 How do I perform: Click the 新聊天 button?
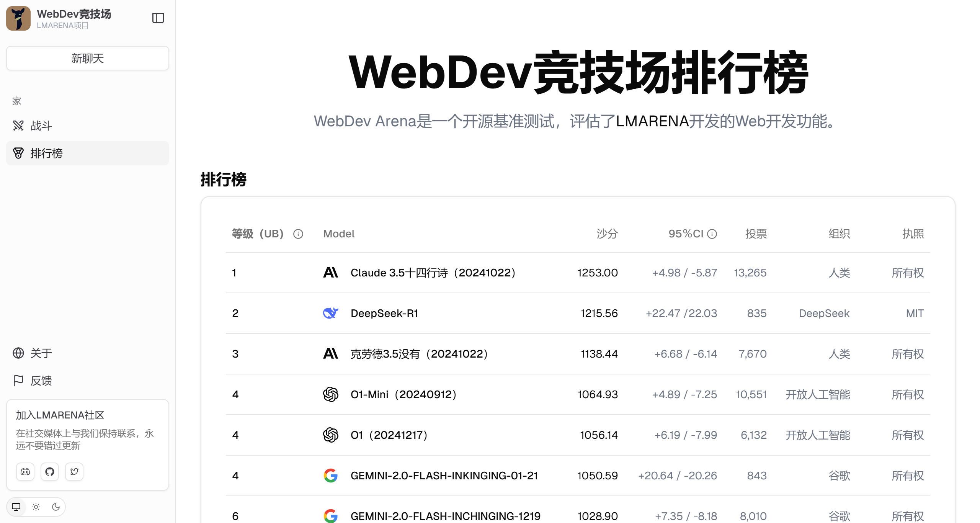coord(87,58)
